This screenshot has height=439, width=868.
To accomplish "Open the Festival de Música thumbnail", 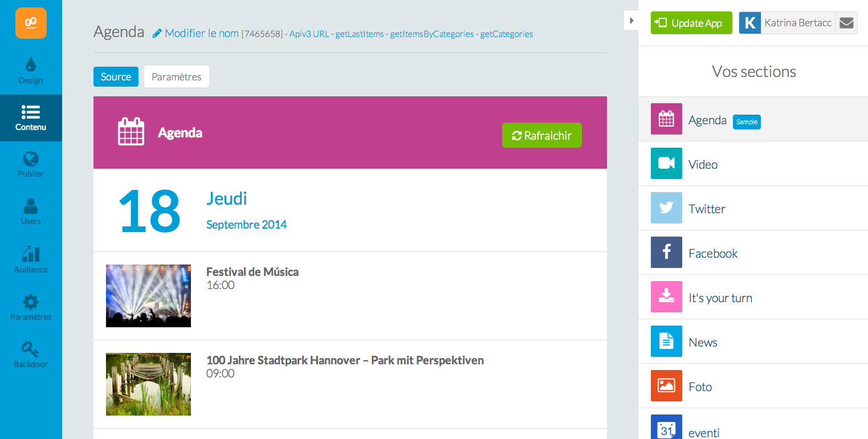I will 148,296.
